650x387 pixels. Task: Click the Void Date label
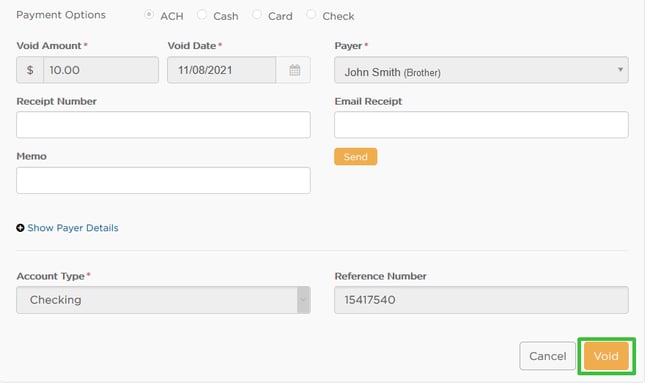192,46
